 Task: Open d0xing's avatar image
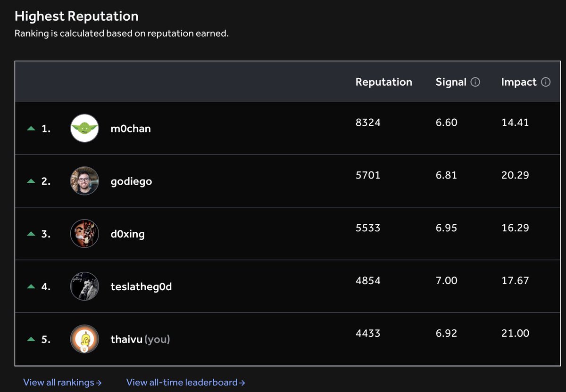[84, 234]
